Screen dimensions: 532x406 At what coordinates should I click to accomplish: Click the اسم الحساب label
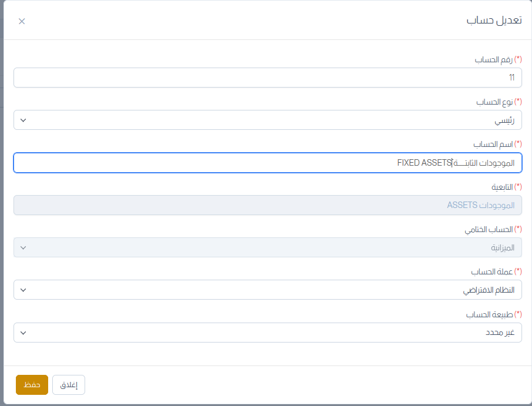click(x=493, y=145)
